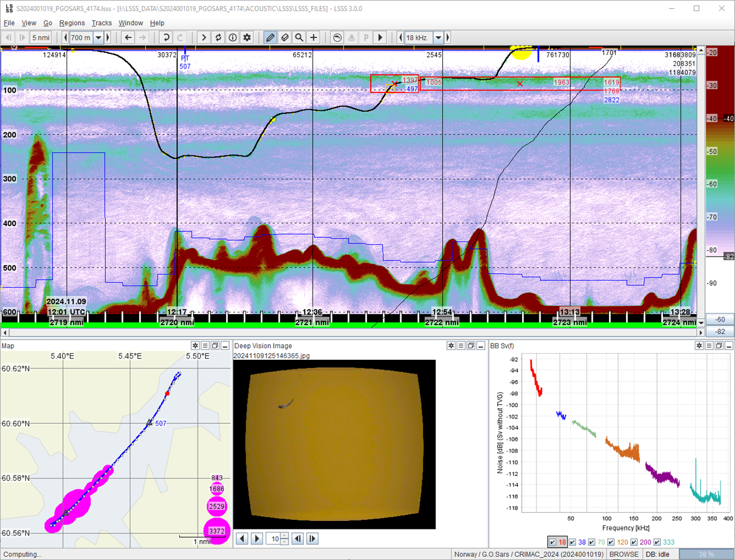Viewport: 735px width, 560px height.
Task: Toggle the 200 kHz checkbox
Action: [x=635, y=543]
